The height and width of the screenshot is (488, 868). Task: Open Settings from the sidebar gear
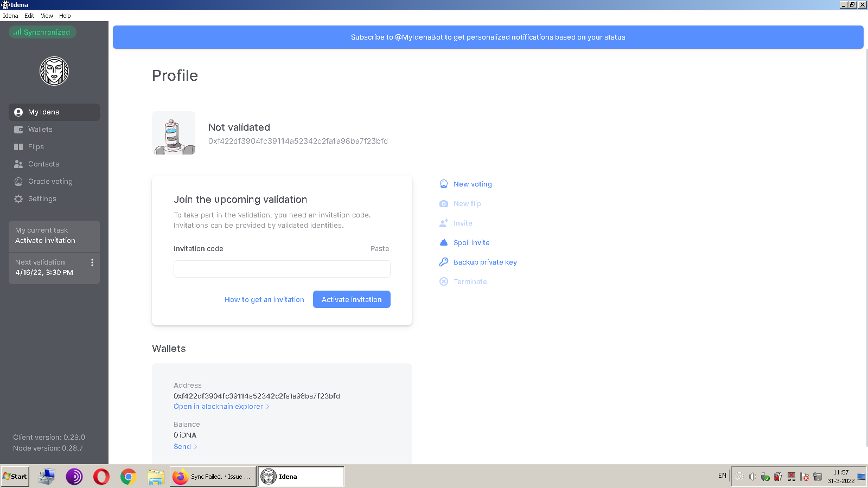coord(54,199)
